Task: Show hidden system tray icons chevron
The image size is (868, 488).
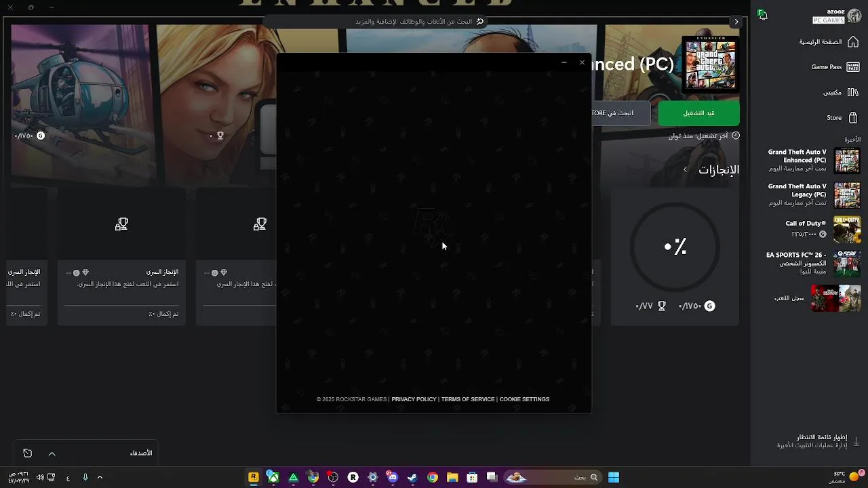Action: 100,477
